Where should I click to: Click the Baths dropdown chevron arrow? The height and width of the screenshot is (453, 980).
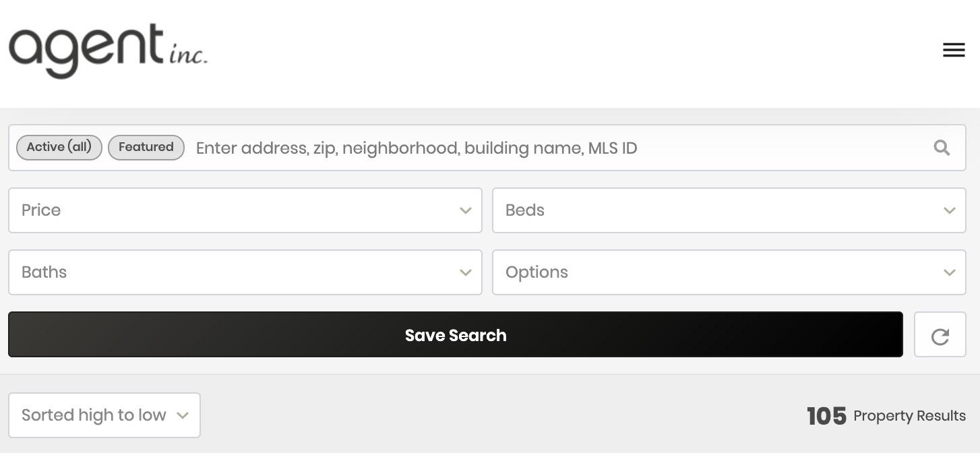[x=465, y=272]
